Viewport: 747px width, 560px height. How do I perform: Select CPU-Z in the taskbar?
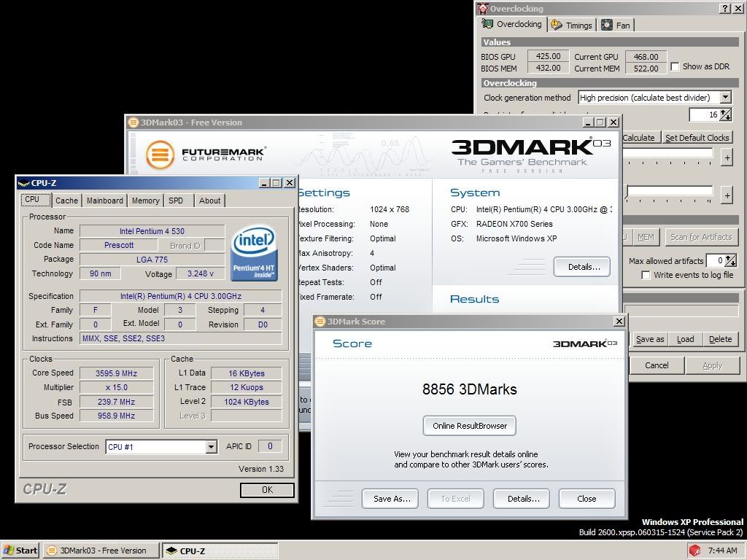(x=219, y=551)
